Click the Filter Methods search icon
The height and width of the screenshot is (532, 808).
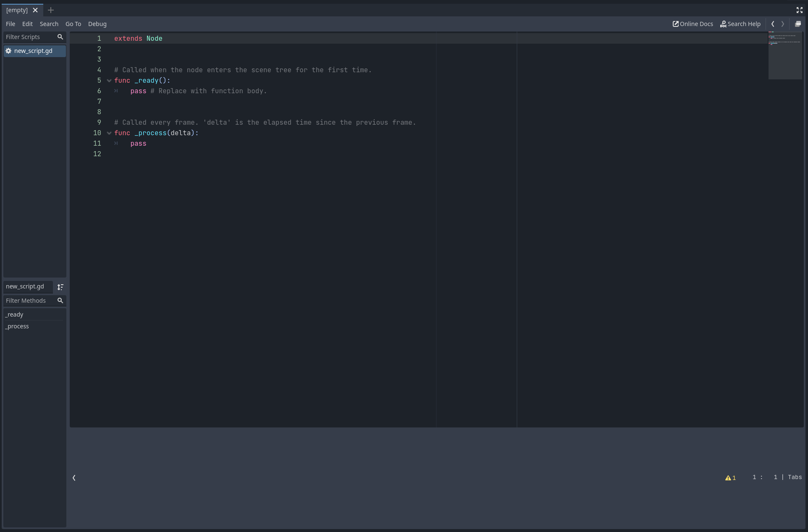pyautogui.click(x=60, y=301)
